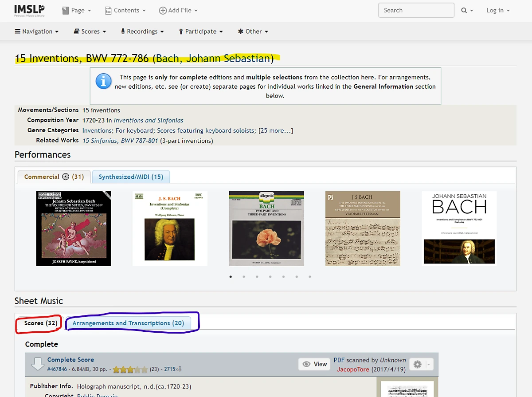The image size is (532, 397).
Task: Open Recordings via the microphone icon
Action: 123,31
